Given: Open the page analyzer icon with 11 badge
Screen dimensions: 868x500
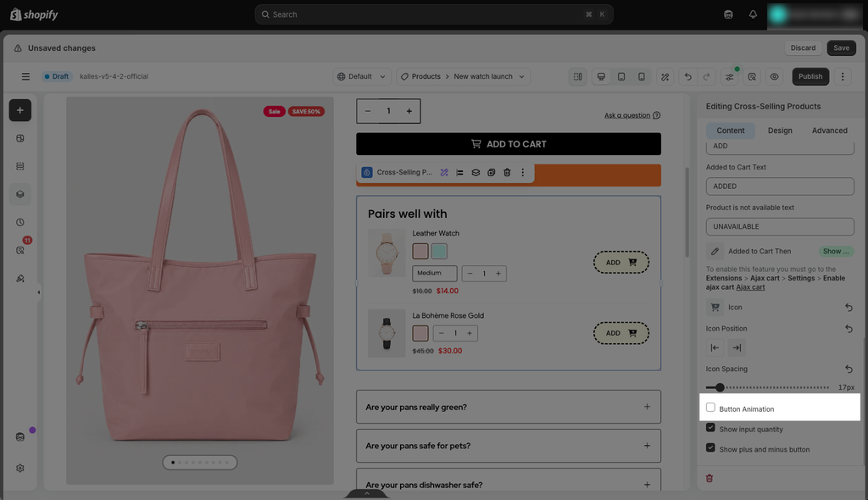Looking at the screenshot, I should click(x=20, y=250).
